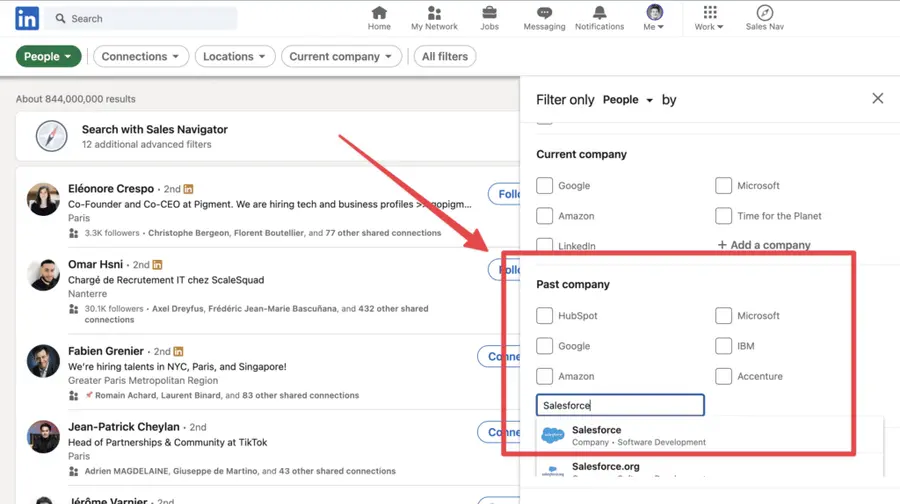Viewport: 900px width, 504px height.
Task: Check HubSpot under Past company
Action: (x=544, y=316)
